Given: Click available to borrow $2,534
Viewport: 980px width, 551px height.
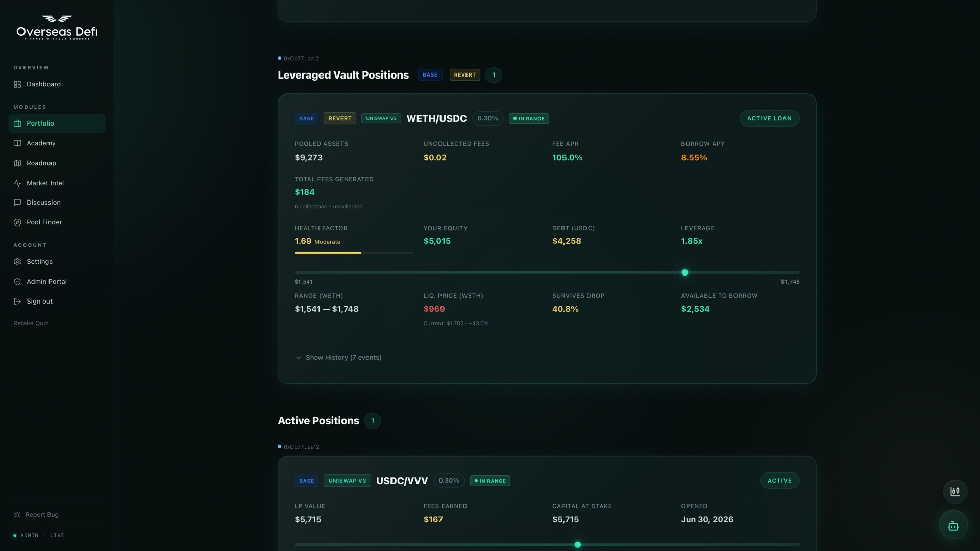Looking at the screenshot, I should point(695,309).
